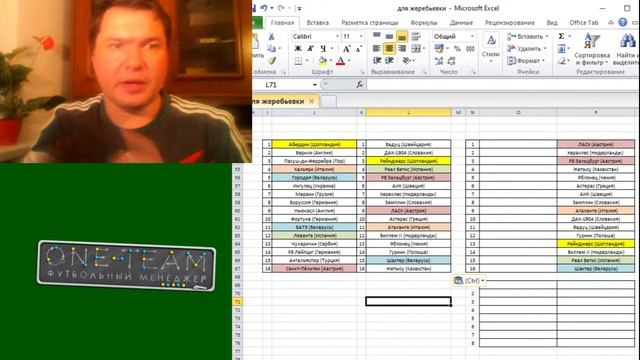Screen dimensions: 640x360
Task: Minimize the ribbon with the caret
Action: pos(611,22)
